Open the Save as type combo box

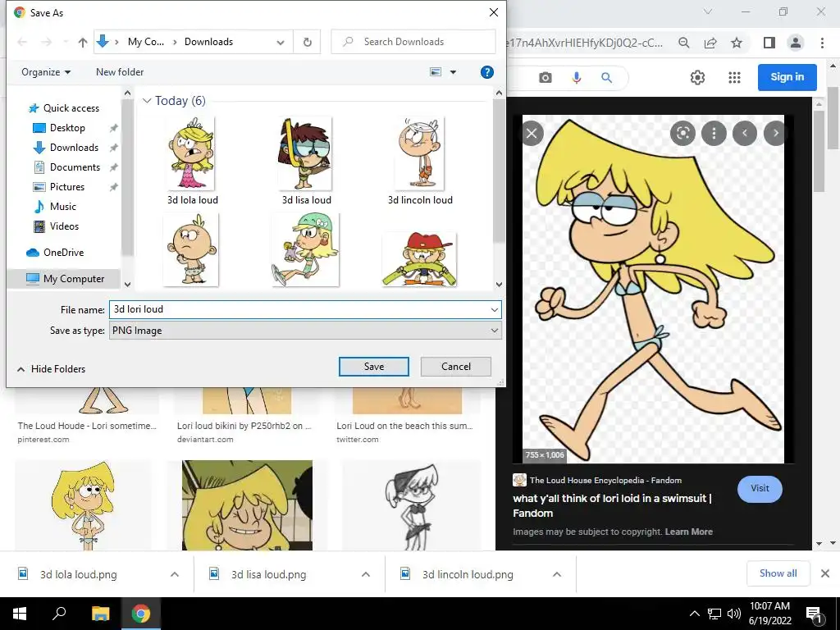coord(305,331)
